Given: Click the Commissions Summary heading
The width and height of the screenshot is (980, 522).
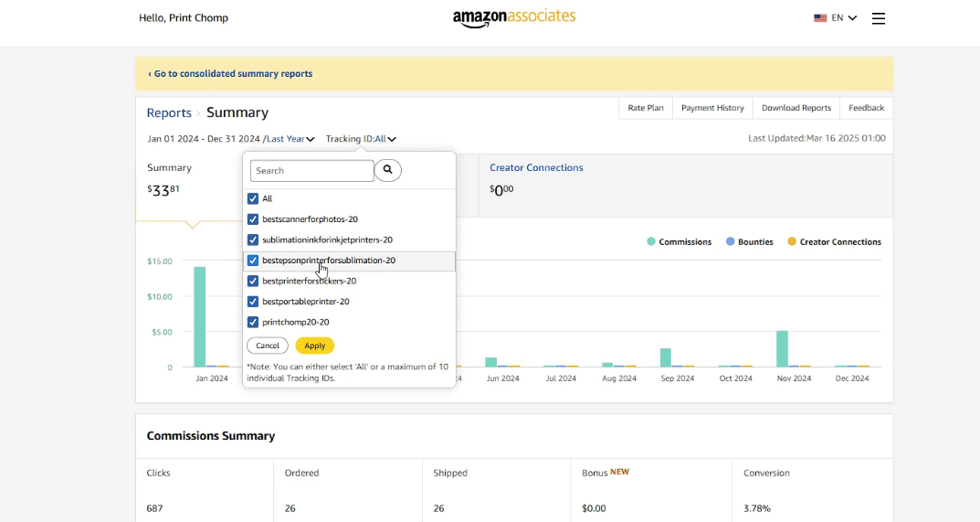Looking at the screenshot, I should [x=211, y=436].
